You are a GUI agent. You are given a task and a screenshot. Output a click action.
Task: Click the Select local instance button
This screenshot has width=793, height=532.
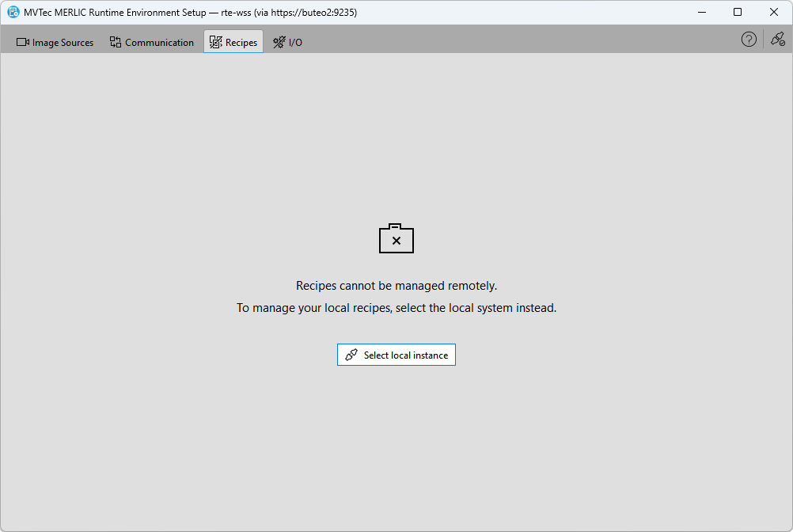[396, 355]
